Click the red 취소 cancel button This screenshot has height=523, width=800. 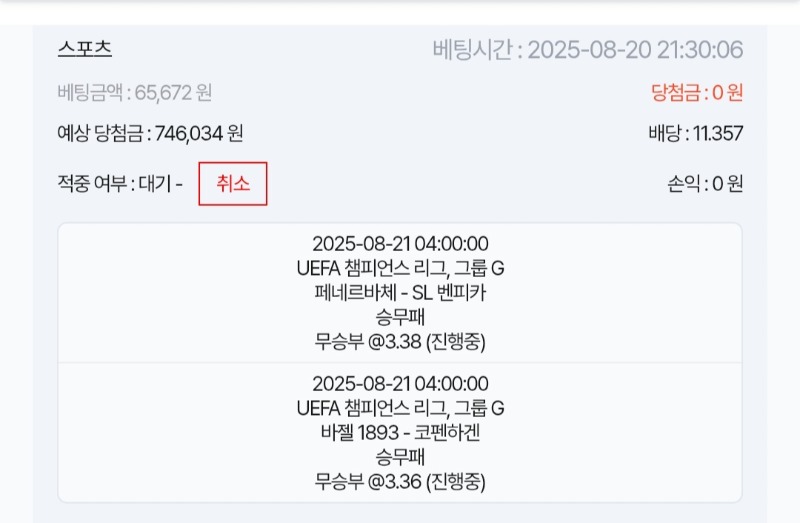tap(233, 184)
